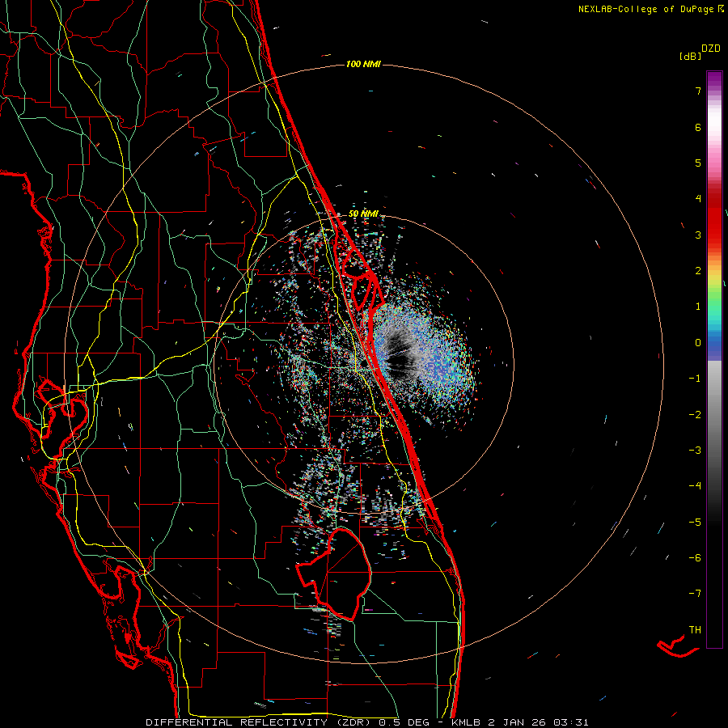The width and height of the screenshot is (728, 728).
Task: Click the red Lake Okeechobee outline
Action: click(x=334, y=574)
